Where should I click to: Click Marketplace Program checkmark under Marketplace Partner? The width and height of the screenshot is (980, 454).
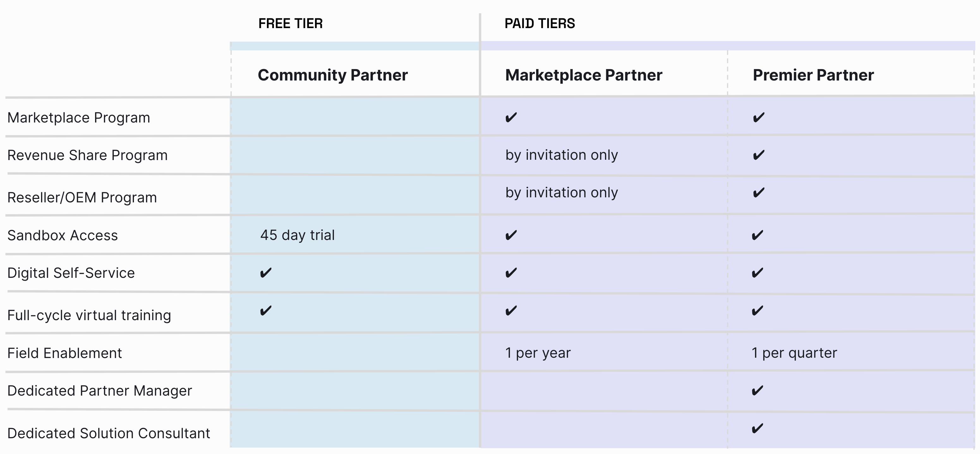click(x=511, y=117)
